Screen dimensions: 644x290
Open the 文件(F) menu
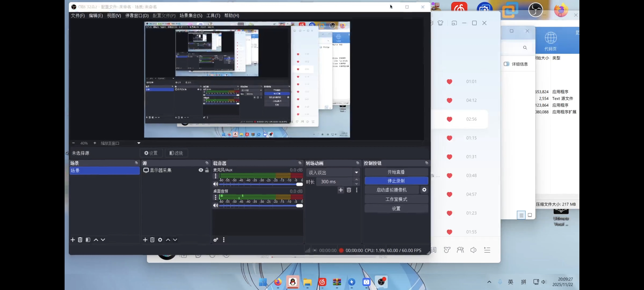tap(77, 15)
